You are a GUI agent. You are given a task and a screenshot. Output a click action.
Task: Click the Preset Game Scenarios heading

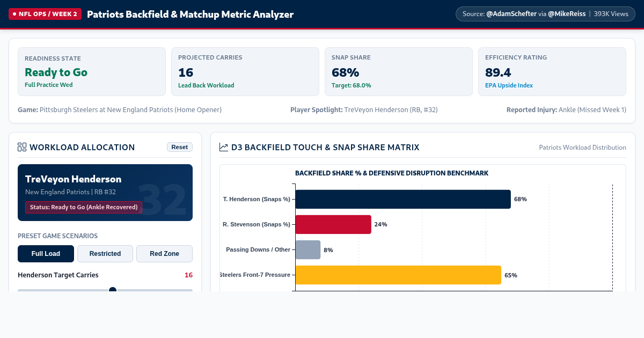58,236
